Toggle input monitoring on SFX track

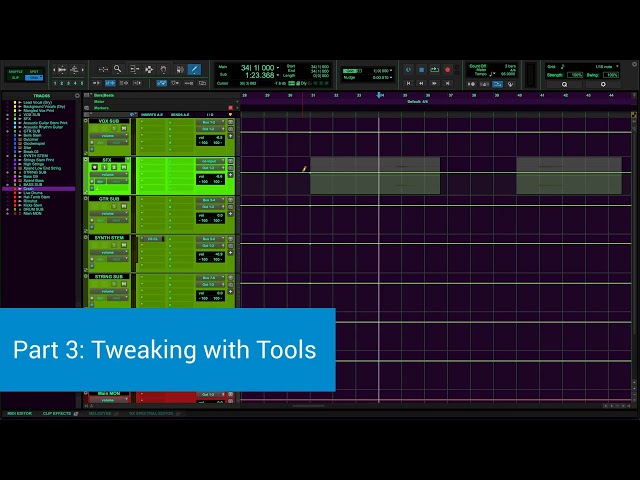click(104, 167)
